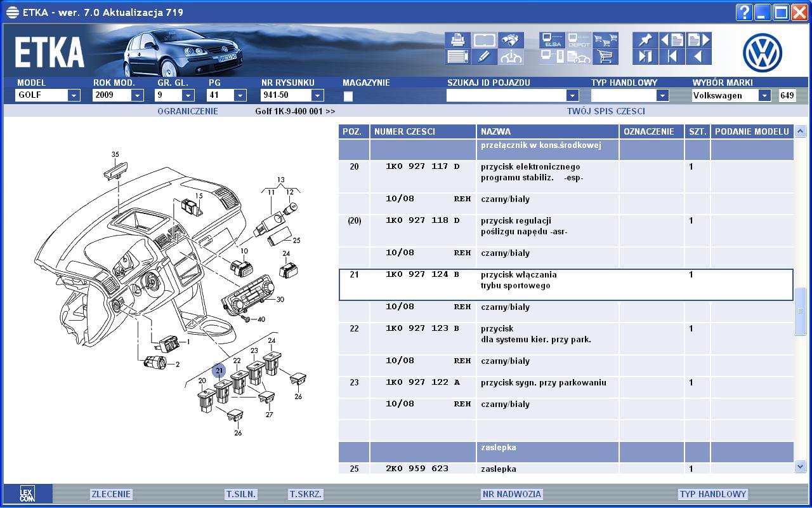
Task: Go to next page document icon
Action: pyautogui.click(x=698, y=40)
